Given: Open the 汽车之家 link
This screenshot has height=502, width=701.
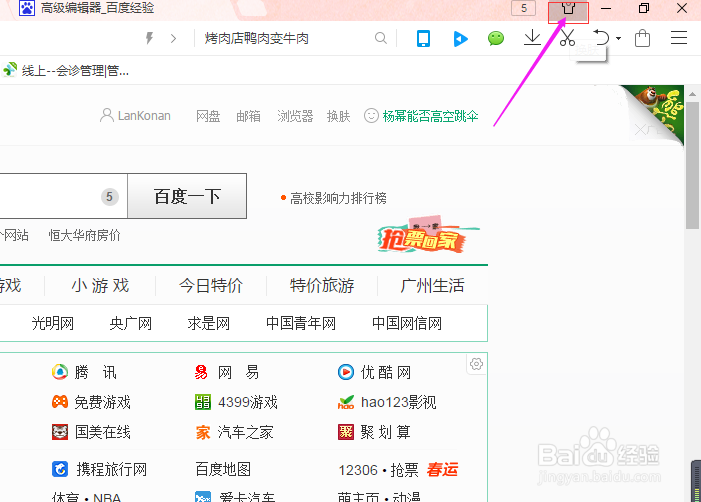Looking at the screenshot, I should click(245, 432).
